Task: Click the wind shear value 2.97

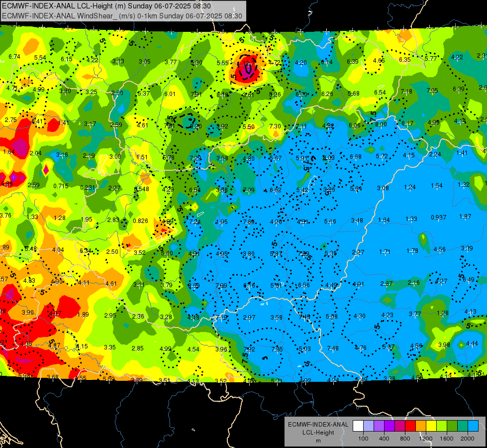Action: pos(249,317)
